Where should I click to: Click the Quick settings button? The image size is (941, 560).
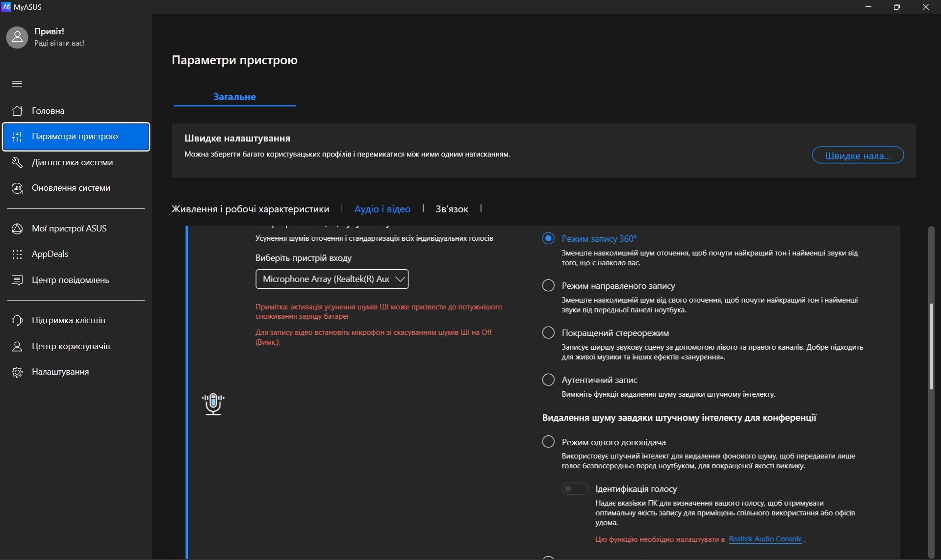858,155
